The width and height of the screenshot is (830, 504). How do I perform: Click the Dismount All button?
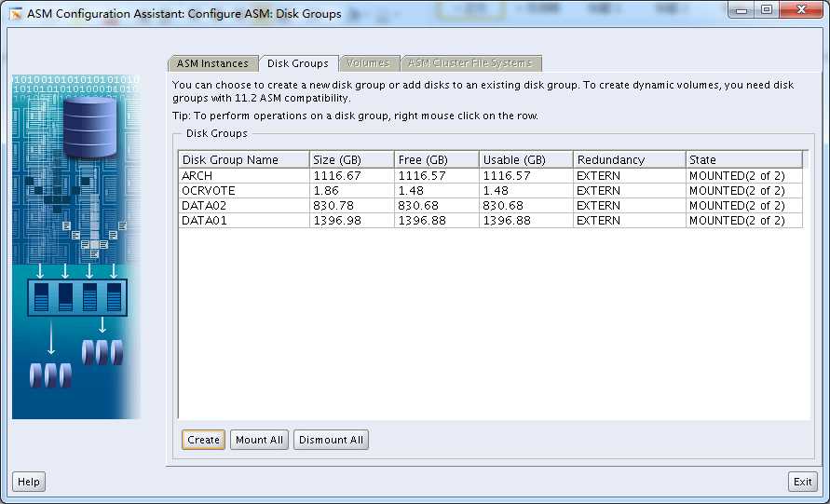point(331,440)
